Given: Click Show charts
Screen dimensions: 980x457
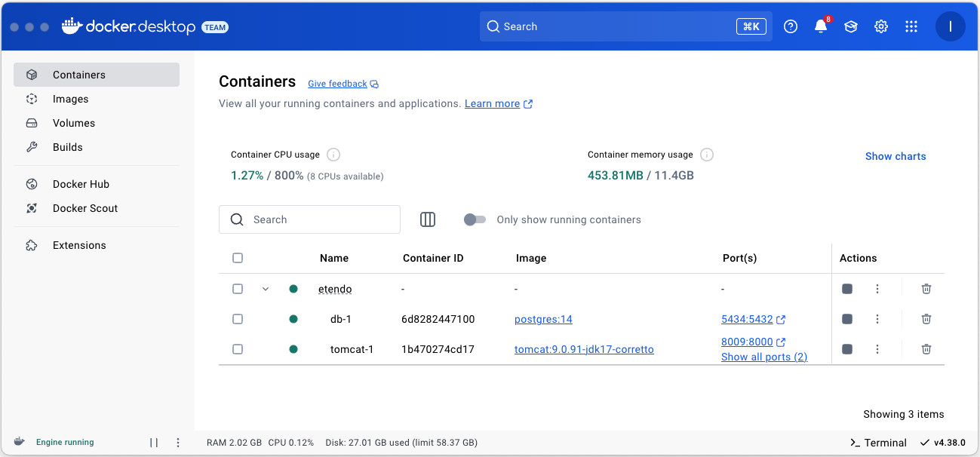Looking at the screenshot, I should (x=896, y=156).
